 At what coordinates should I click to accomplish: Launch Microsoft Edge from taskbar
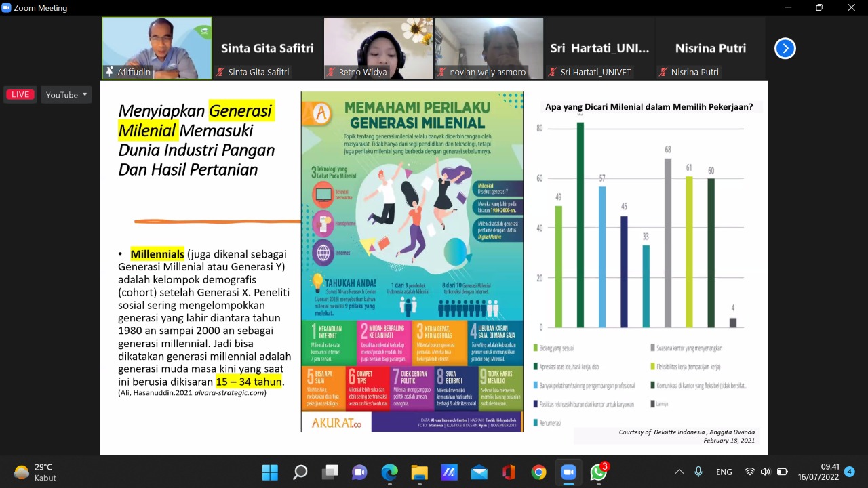[x=389, y=472]
